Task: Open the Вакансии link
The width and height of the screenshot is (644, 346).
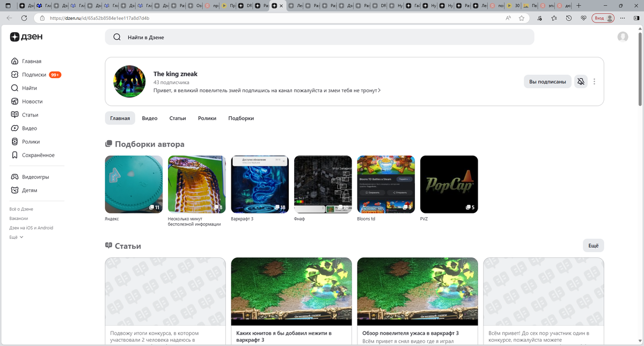Action: click(x=19, y=218)
